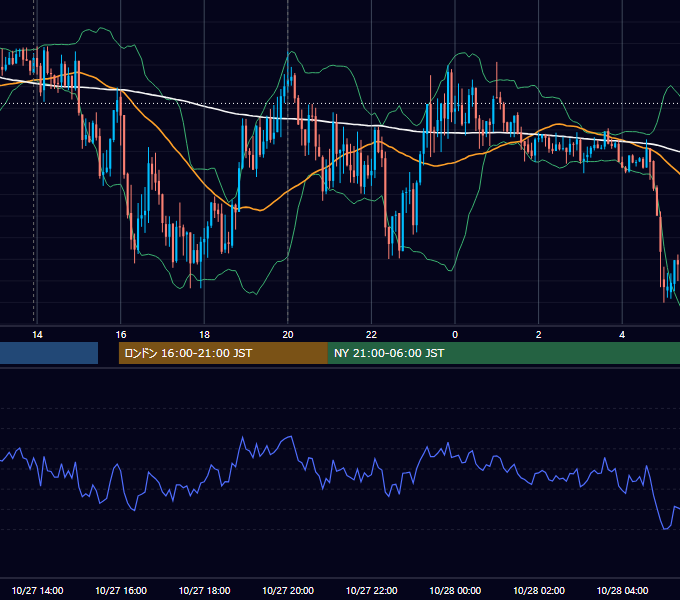Select the unlabeled blue session bar
Image resolution: width=680 pixels, height=600 pixels.
coord(49,353)
